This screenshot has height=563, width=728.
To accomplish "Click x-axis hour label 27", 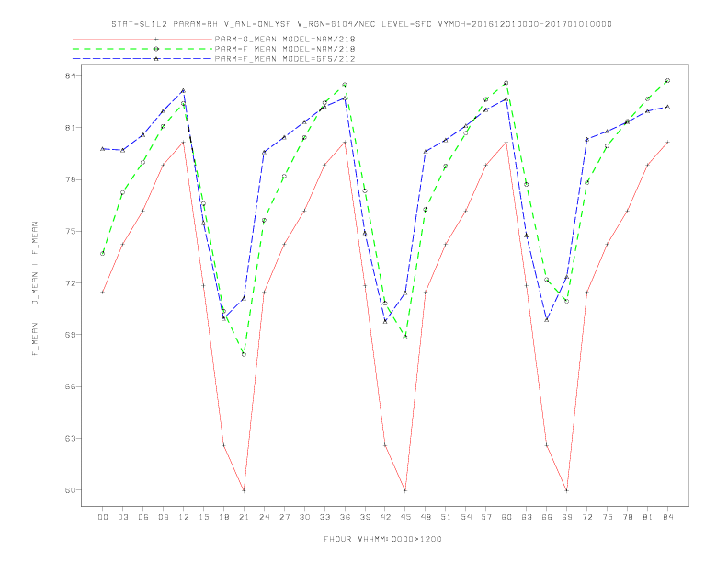I will [x=284, y=517].
